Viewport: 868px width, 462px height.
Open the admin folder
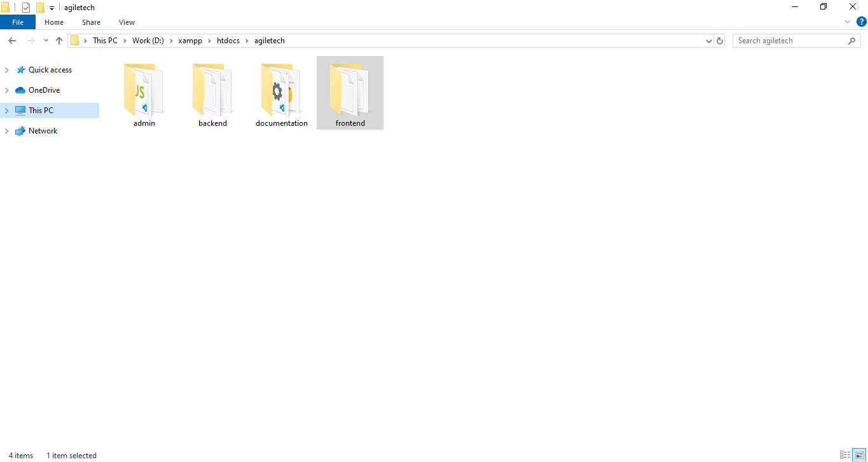pyautogui.click(x=144, y=93)
